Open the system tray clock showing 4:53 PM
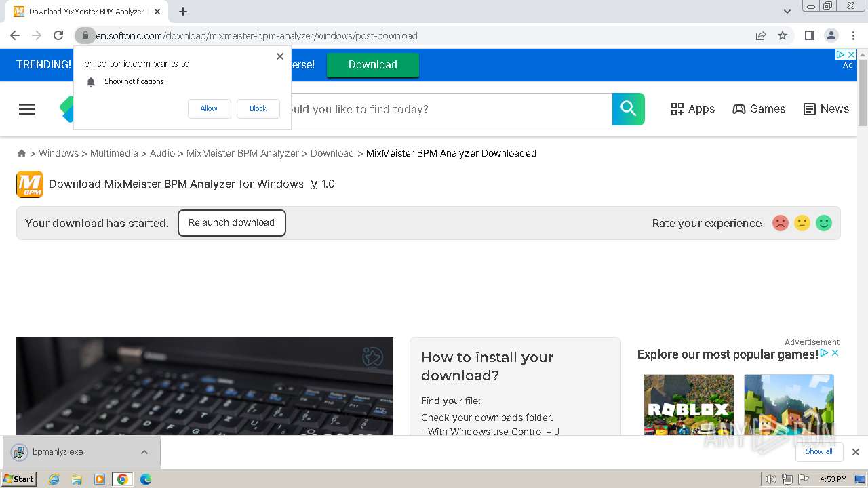This screenshot has width=868, height=488. click(833, 479)
